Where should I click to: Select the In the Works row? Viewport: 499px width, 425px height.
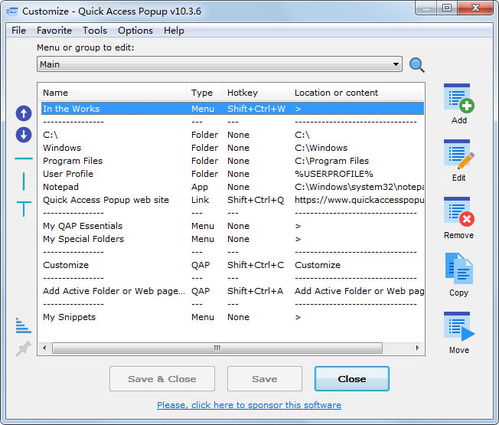point(232,109)
